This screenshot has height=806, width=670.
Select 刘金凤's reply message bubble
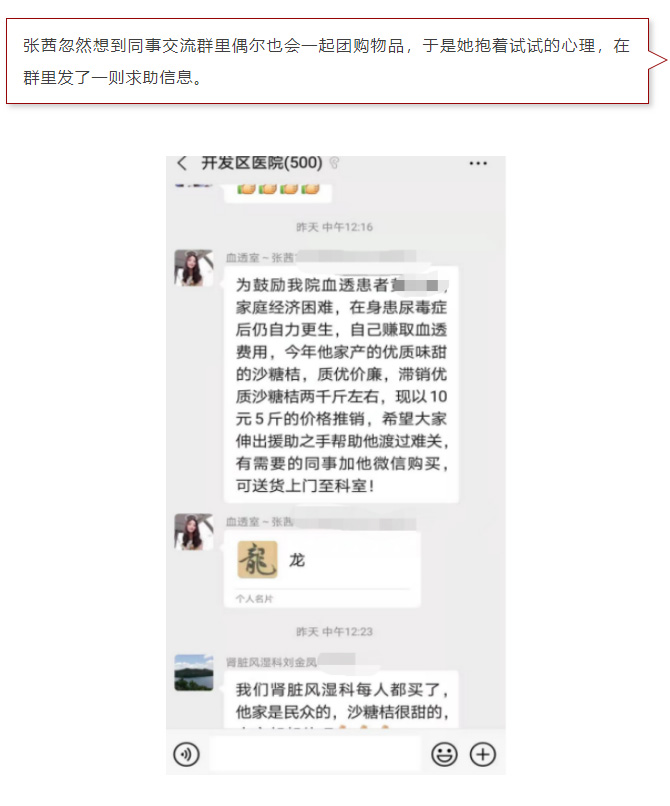click(x=341, y=699)
